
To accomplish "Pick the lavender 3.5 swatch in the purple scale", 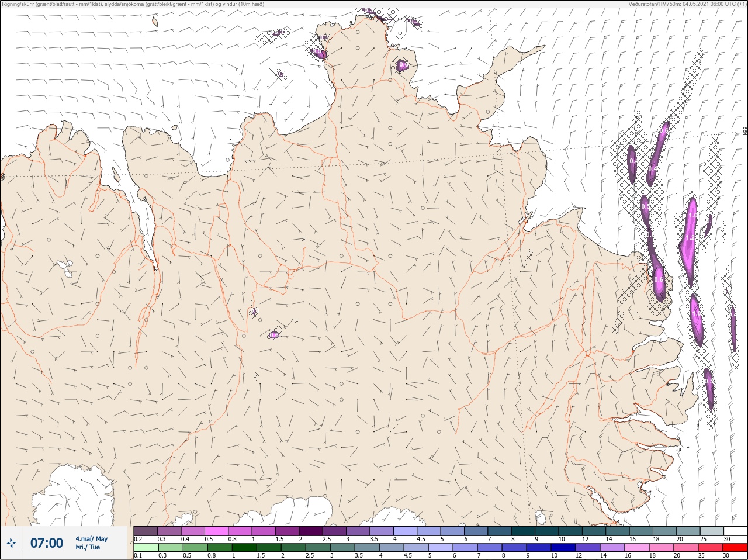I will click(x=382, y=531).
